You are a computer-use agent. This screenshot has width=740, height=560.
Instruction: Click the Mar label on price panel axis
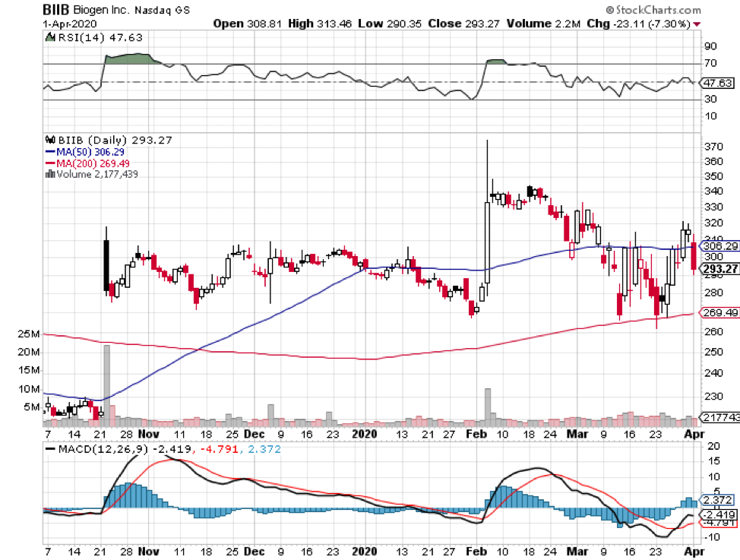point(577,434)
